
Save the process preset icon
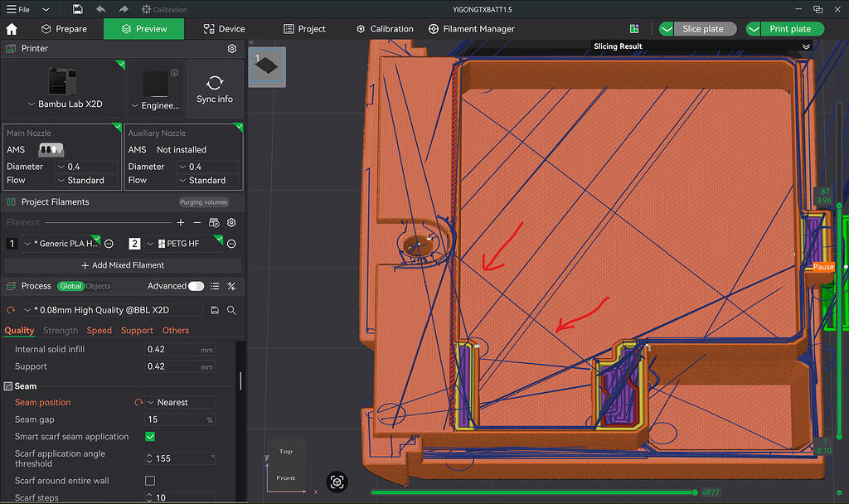coord(215,310)
